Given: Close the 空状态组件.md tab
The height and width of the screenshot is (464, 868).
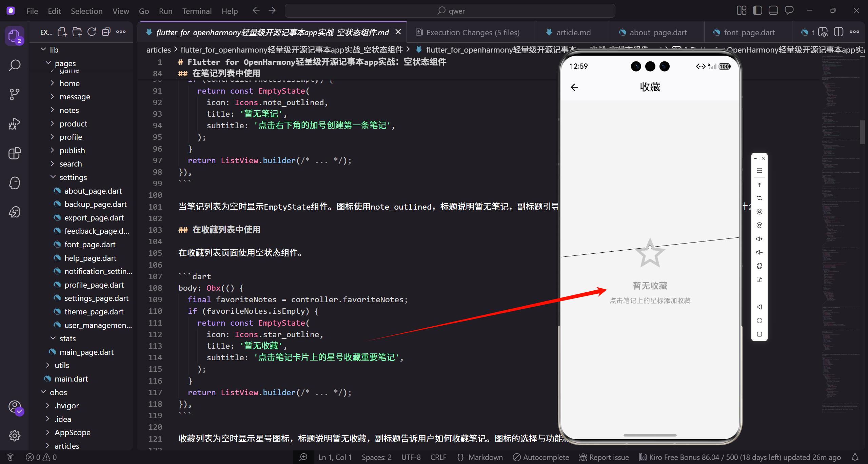Looking at the screenshot, I should pos(398,32).
